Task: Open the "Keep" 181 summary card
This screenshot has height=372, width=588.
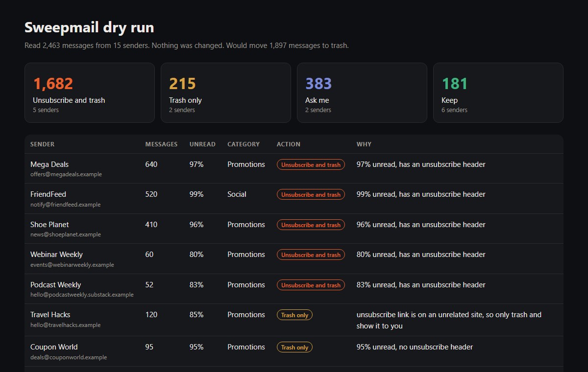Action: pos(498,93)
